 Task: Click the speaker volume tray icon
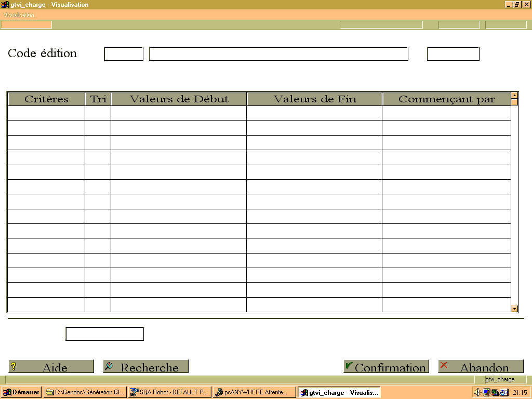tap(477, 392)
